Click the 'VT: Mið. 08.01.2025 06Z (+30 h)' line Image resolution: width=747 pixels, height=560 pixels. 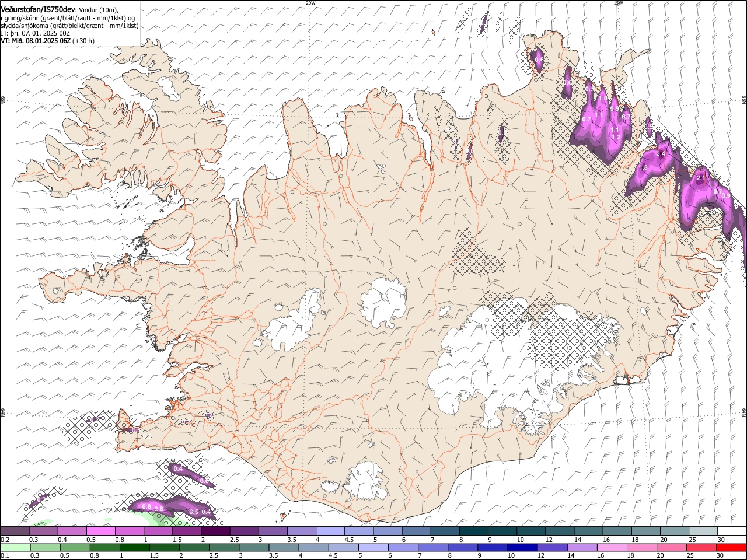pyautogui.click(x=47, y=41)
